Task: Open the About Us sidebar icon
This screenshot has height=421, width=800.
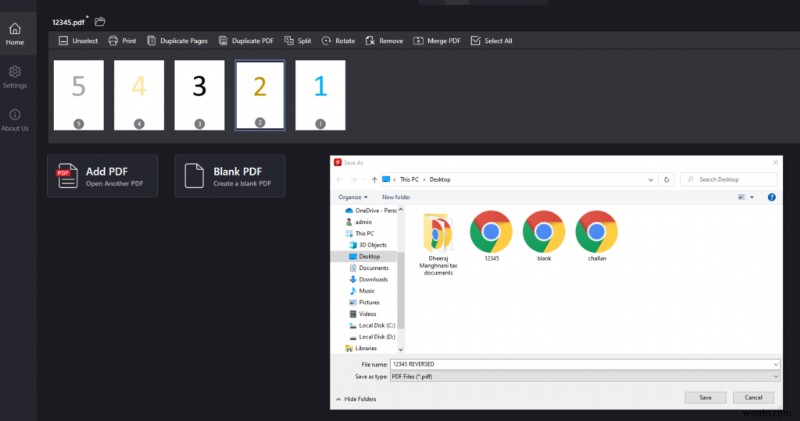Action: click(15, 115)
